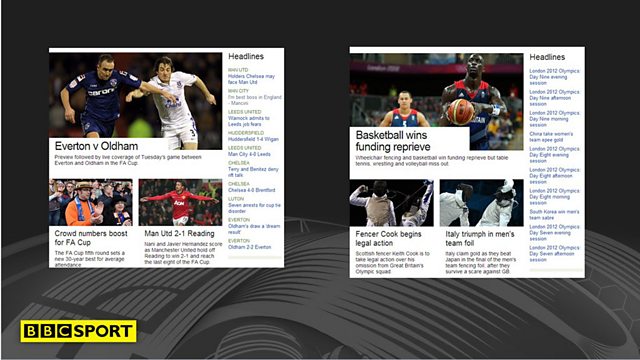Click the Italy men's foil fencing thumbnail

pyautogui.click(x=482, y=203)
